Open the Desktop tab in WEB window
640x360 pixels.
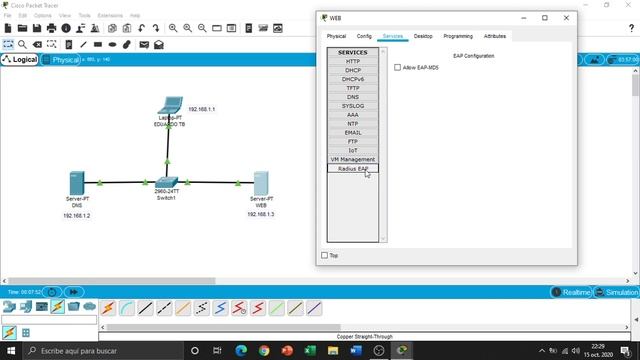pos(423,36)
